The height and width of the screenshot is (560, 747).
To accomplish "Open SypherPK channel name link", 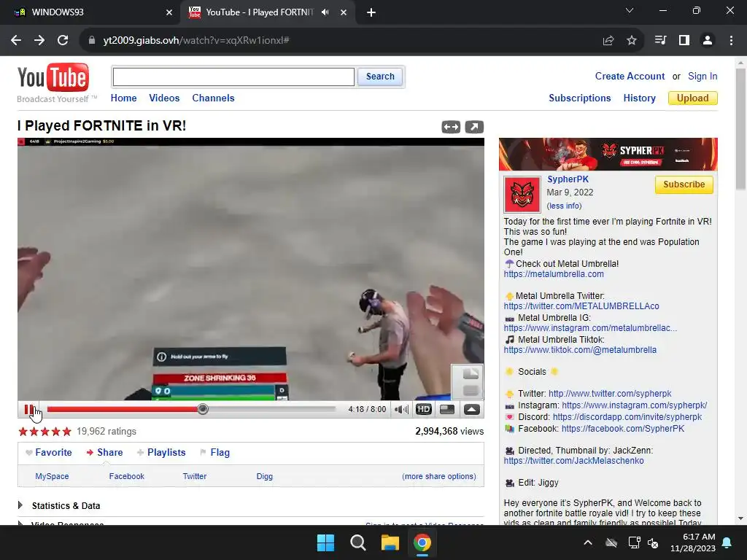I will 568,179.
